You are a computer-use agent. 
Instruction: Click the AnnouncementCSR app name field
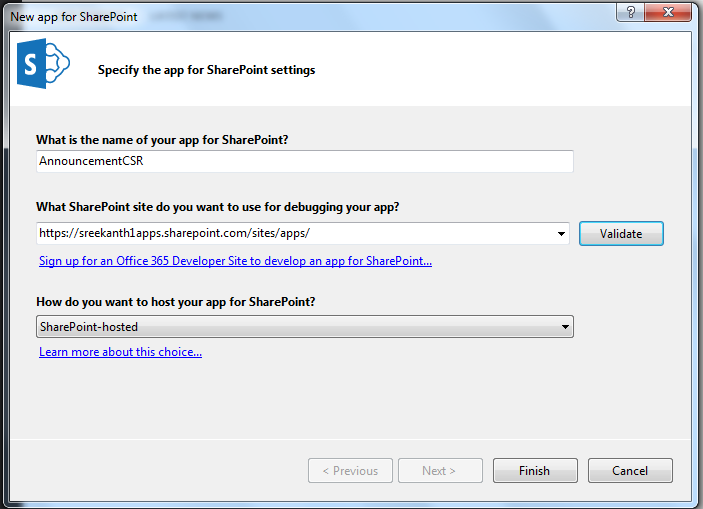[x=304, y=161]
